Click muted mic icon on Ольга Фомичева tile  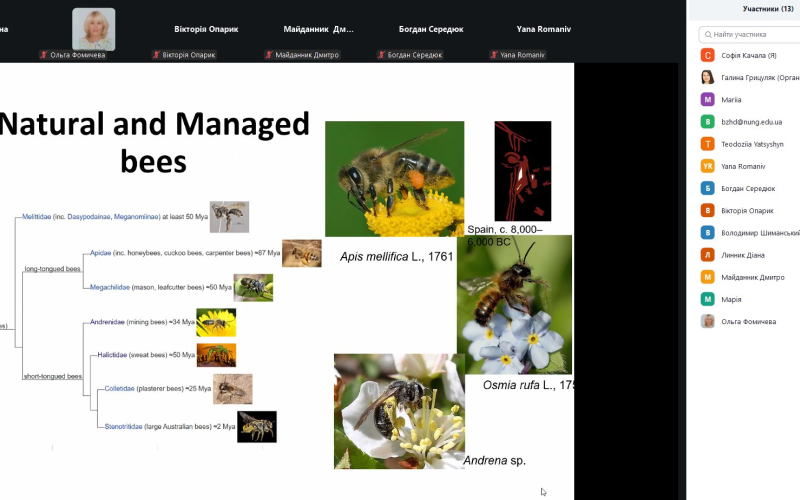coord(45,55)
